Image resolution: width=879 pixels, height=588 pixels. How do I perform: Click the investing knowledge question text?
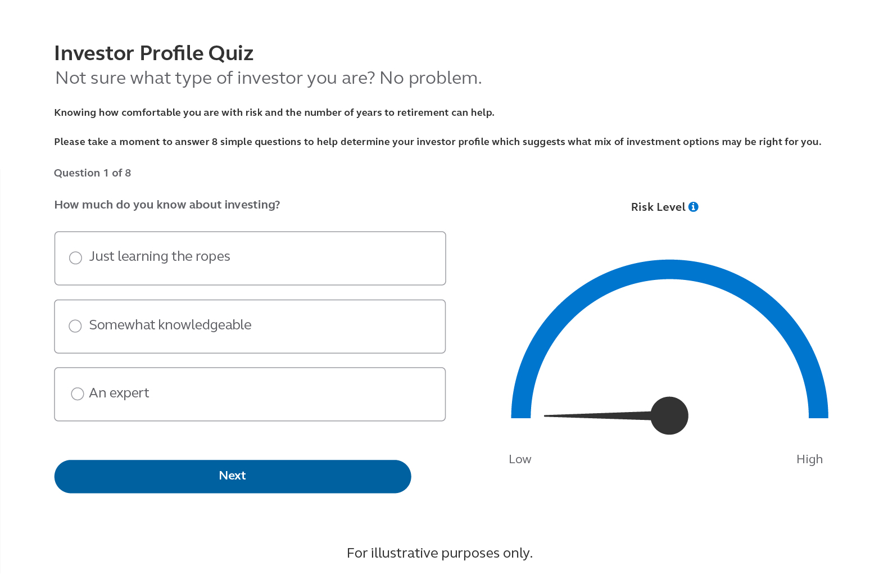pyautogui.click(x=167, y=204)
